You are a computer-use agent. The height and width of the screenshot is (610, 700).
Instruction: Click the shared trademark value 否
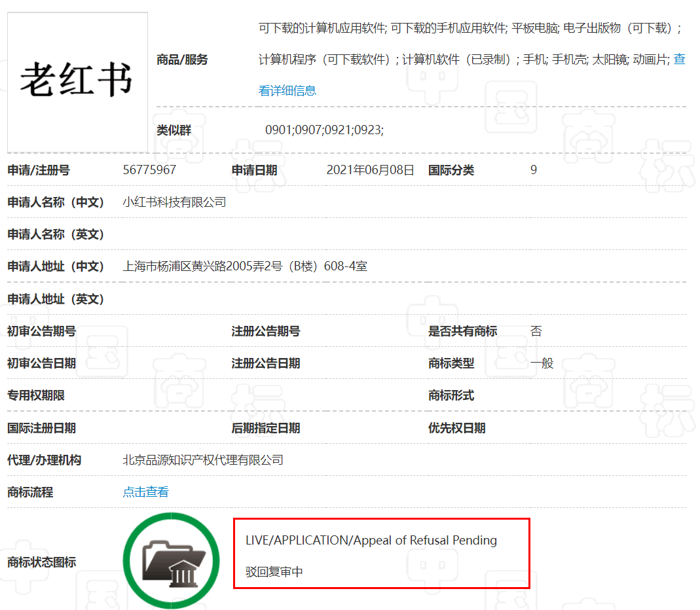[536, 331]
